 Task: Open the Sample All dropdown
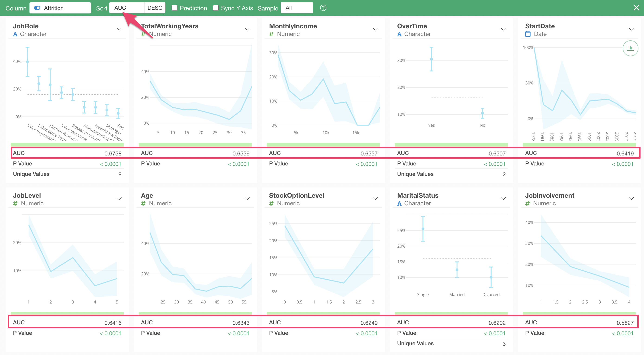[297, 8]
